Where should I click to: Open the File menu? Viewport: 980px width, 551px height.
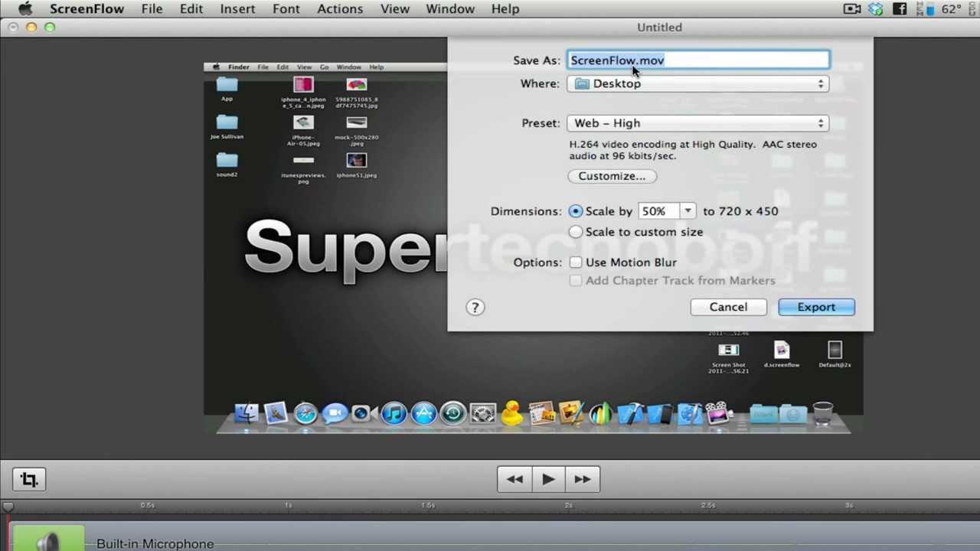(x=152, y=9)
